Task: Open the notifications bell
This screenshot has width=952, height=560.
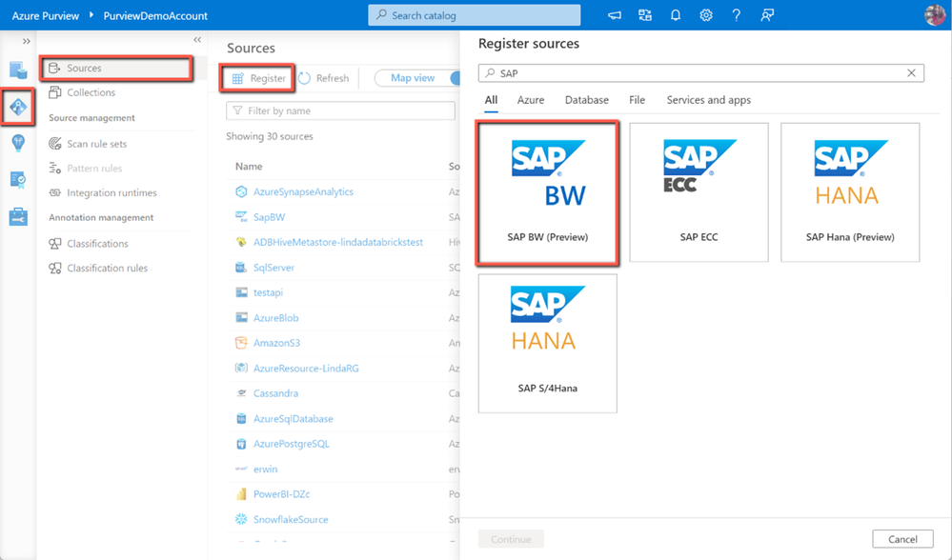Action: tap(675, 15)
